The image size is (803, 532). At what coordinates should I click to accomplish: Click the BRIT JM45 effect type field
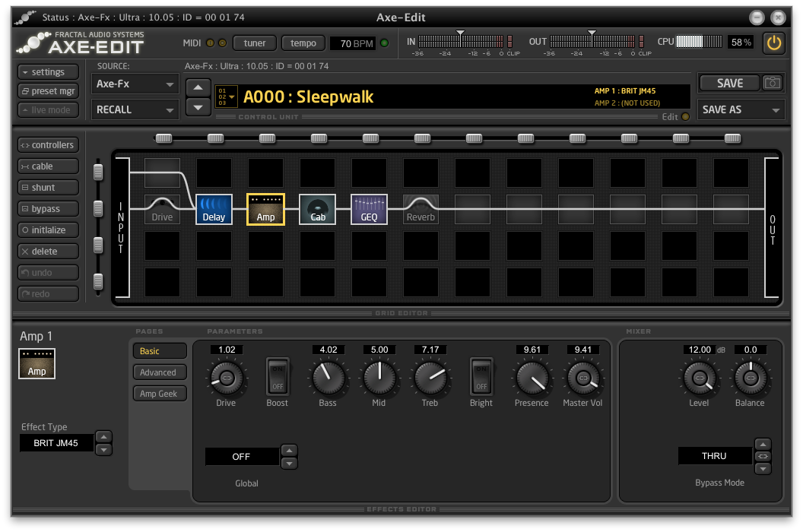[56, 443]
